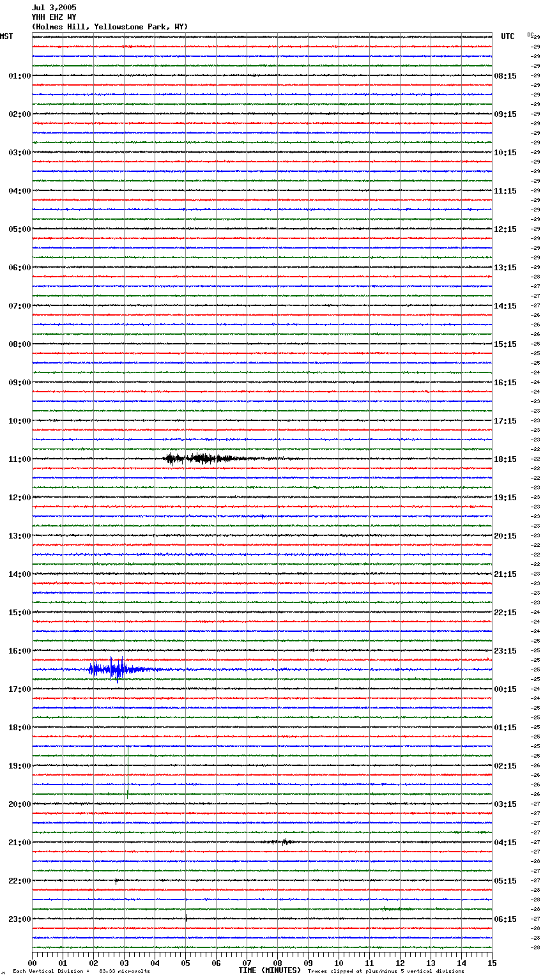Click the 08:15 UTC time label

pyautogui.click(x=505, y=76)
